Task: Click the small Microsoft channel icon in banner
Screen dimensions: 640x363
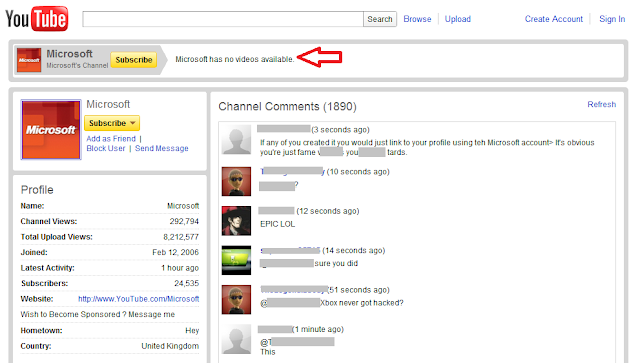Action: coord(29,60)
